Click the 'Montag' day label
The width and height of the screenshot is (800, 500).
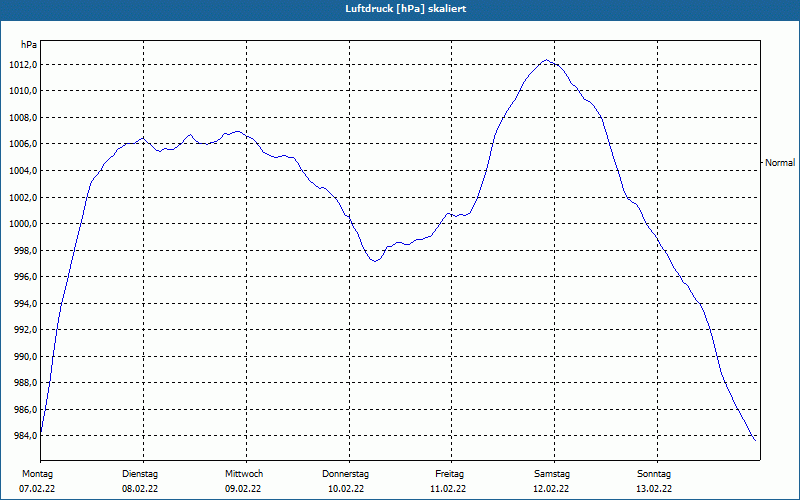[x=37, y=474]
